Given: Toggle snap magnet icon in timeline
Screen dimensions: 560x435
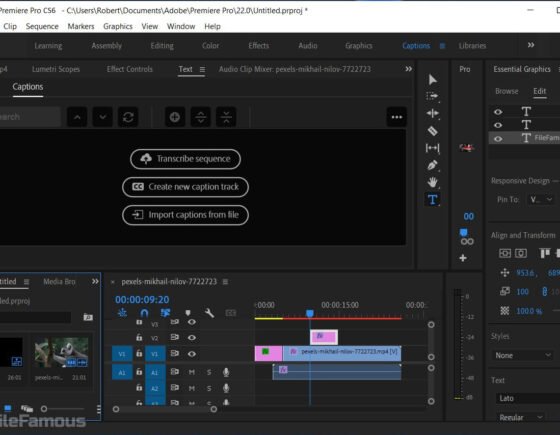Looking at the screenshot, I should click(x=144, y=313).
